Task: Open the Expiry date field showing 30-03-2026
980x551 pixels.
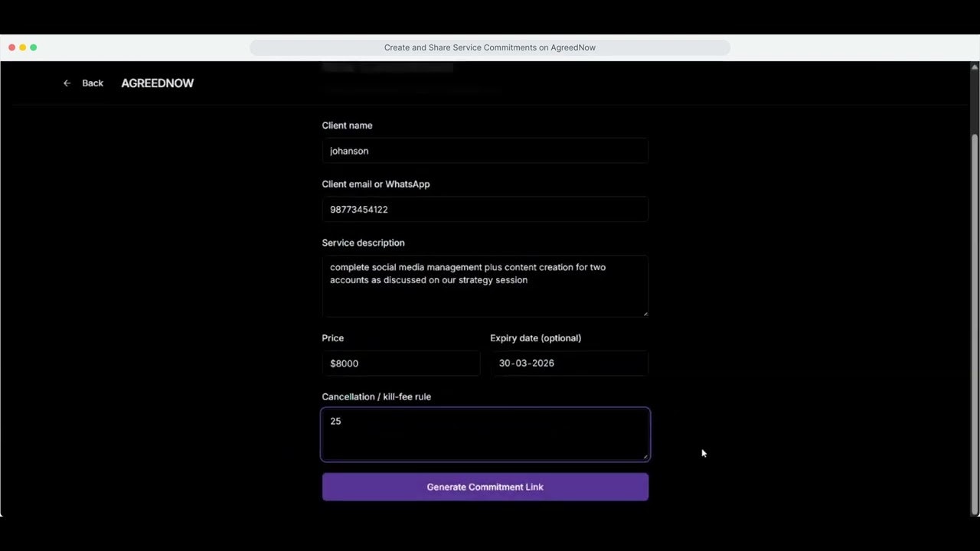Action: click(x=569, y=363)
